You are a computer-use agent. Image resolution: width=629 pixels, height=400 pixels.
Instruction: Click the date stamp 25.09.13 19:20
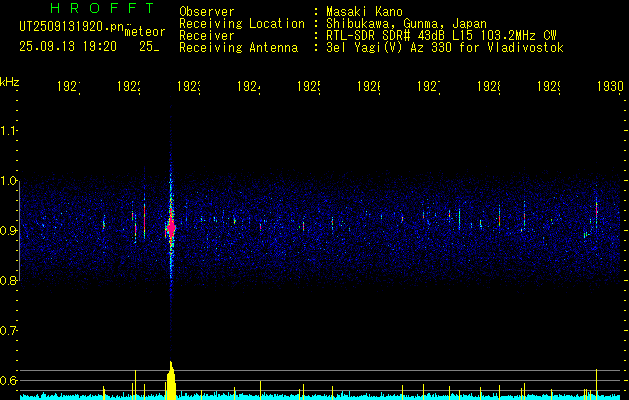click(x=68, y=47)
